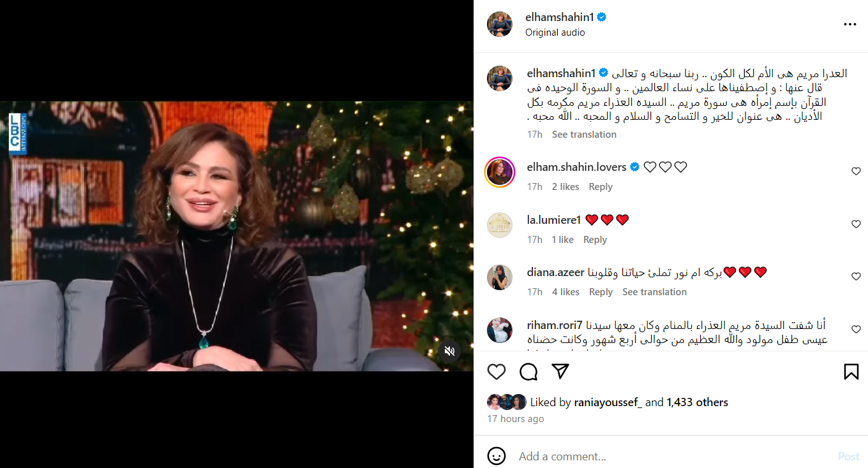
Task: Like the post with heart icon
Action: pyautogui.click(x=497, y=372)
